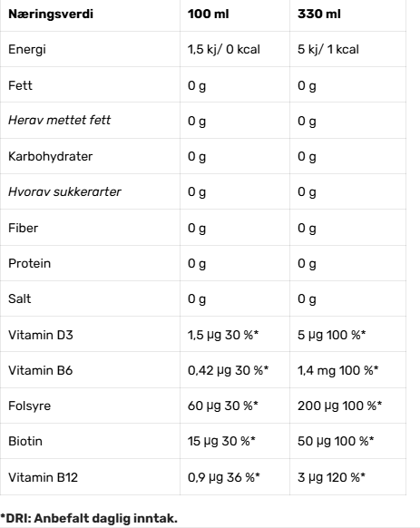
Task: Select the 330 ml column header
Action: tap(319, 15)
